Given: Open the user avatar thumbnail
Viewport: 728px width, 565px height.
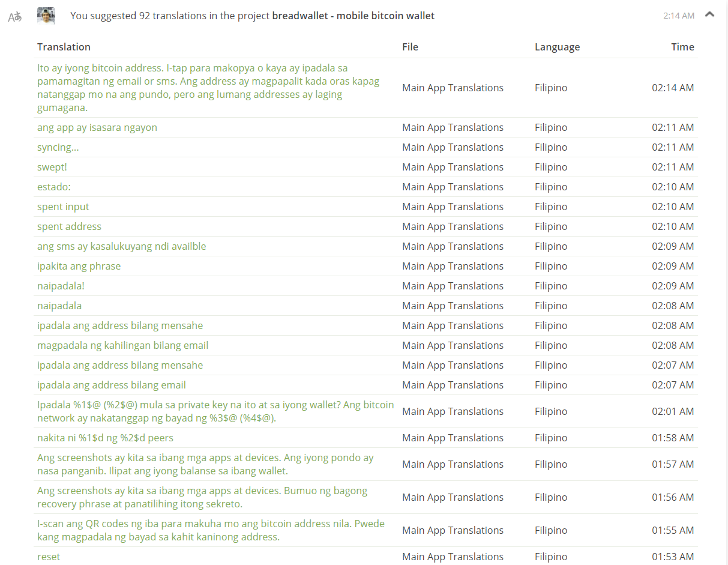Looking at the screenshot, I should (46, 16).
